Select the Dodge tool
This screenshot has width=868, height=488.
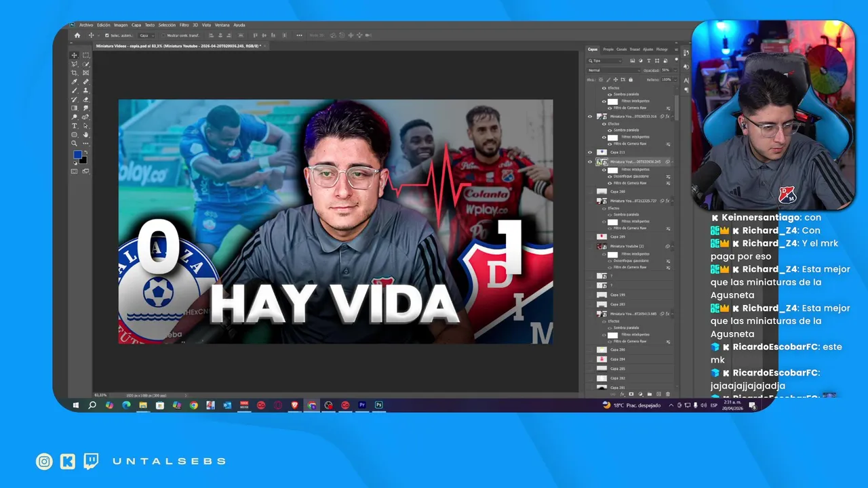74,117
